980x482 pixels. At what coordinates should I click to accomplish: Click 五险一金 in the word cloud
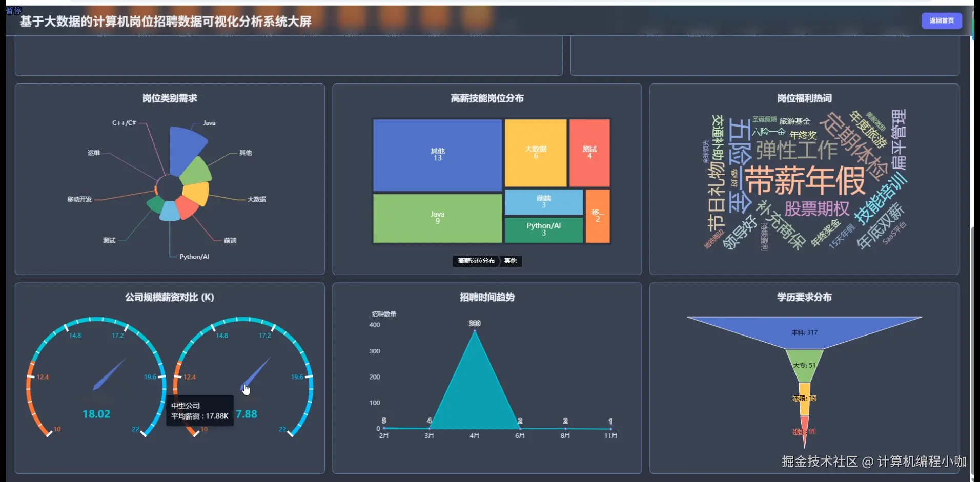point(740,165)
